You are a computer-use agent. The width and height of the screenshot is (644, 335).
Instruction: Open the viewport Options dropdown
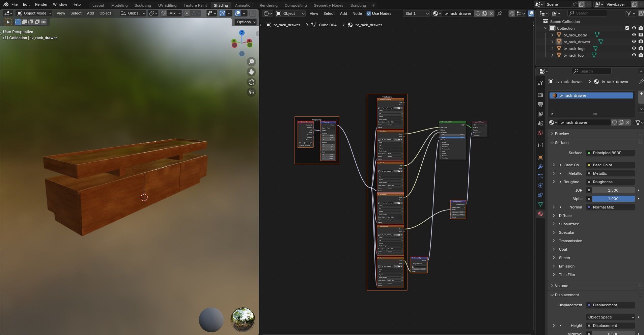[245, 22]
